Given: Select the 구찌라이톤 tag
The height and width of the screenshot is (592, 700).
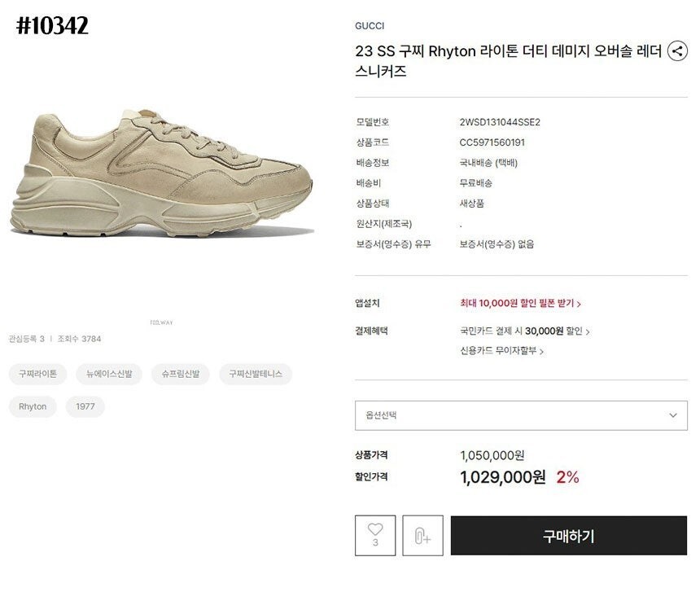Looking at the screenshot, I should coord(37,374).
